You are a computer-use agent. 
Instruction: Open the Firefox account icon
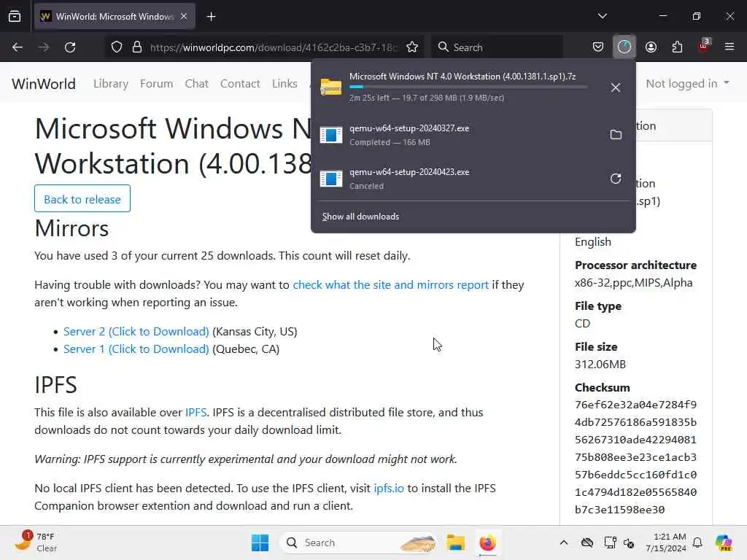[x=651, y=47]
